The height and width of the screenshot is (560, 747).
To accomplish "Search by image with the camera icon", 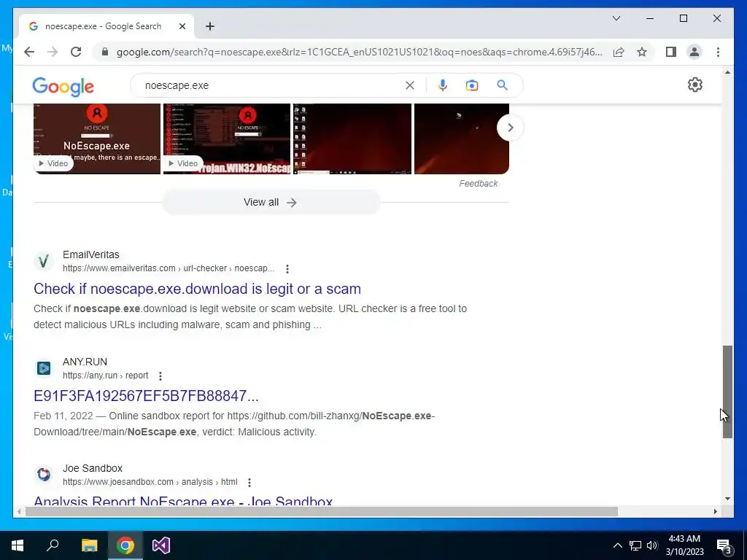I will coord(472,85).
